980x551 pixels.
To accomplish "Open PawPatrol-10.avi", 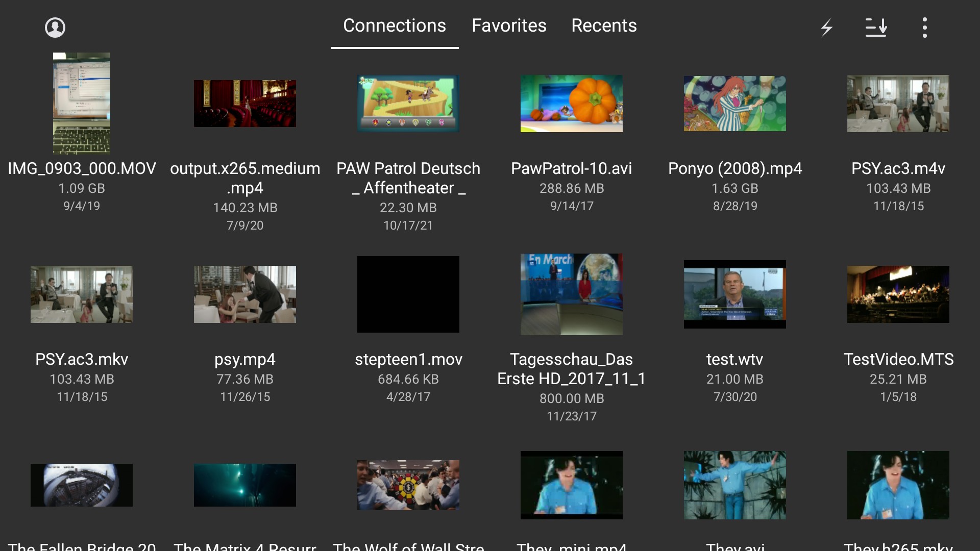I will point(571,103).
